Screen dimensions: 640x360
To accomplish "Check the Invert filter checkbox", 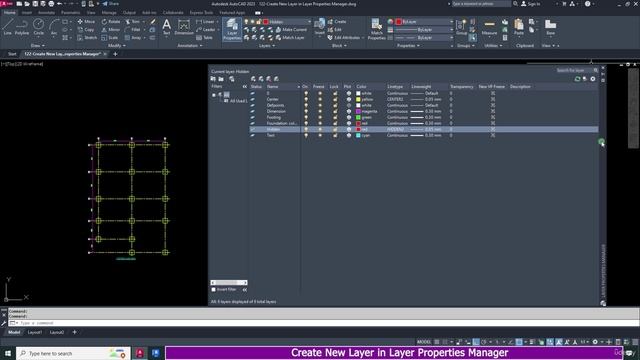I will pos(213,289).
